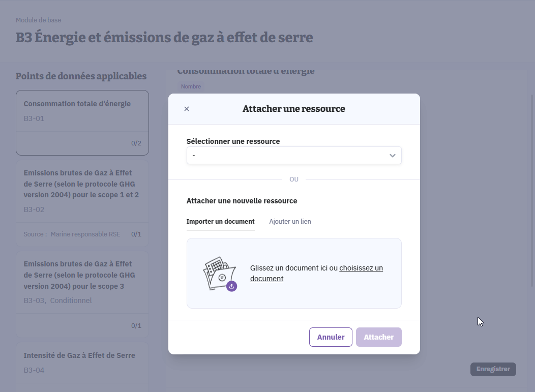Viewport: 535px width, 392px height.
Task: Select Consommation totale d'énergie B3-01 card
Action: 82,123
